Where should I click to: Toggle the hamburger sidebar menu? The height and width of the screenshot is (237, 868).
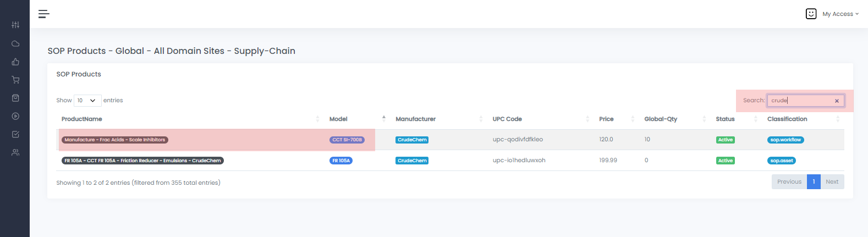point(44,14)
